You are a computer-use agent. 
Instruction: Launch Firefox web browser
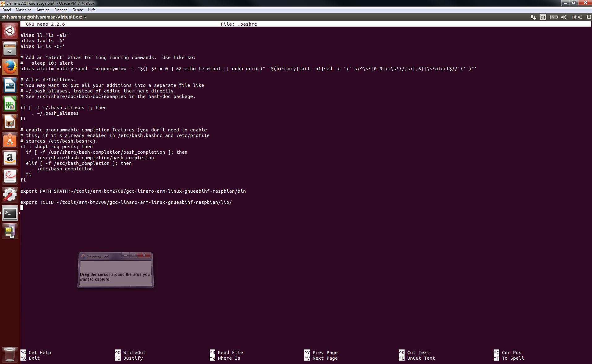(10, 67)
